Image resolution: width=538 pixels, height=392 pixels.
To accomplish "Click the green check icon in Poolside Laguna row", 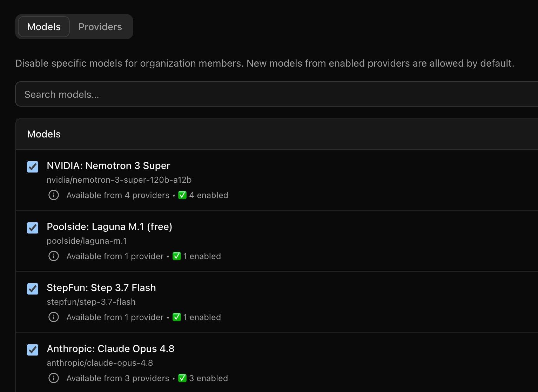I will coord(177,256).
